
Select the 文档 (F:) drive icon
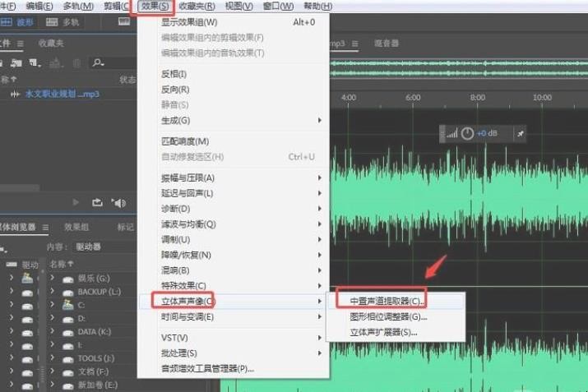pyautogui.click(x=68, y=373)
